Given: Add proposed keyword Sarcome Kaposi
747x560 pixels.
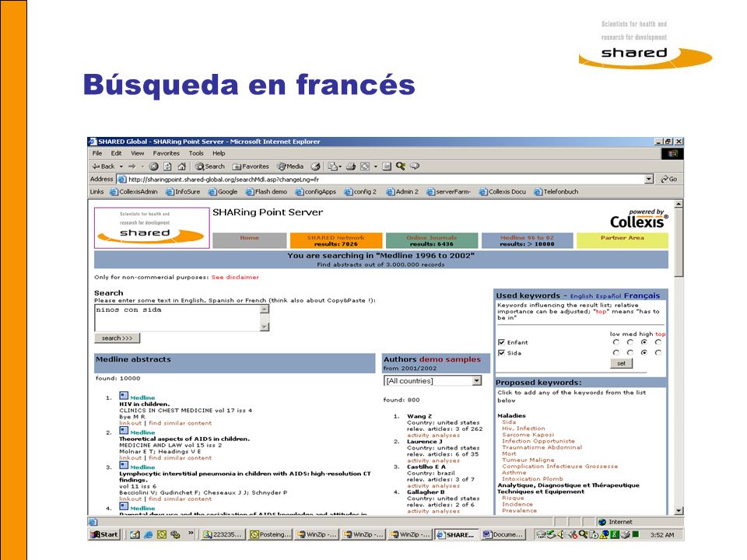Looking at the screenshot, I should point(528,435).
